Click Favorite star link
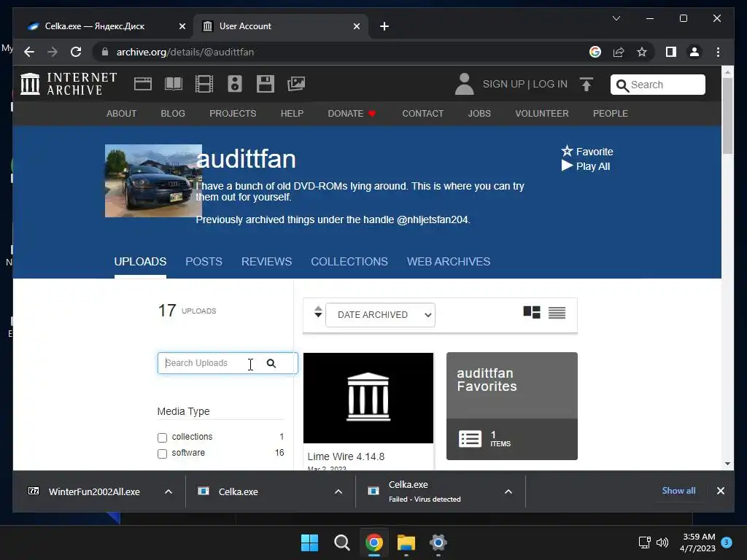This screenshot has height=560, width=747. 587,152
